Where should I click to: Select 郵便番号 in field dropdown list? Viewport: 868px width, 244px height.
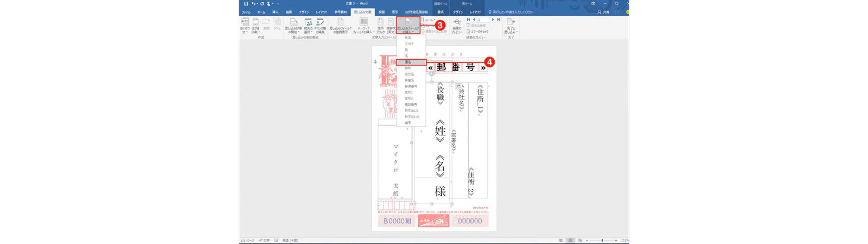click(411, 86)
